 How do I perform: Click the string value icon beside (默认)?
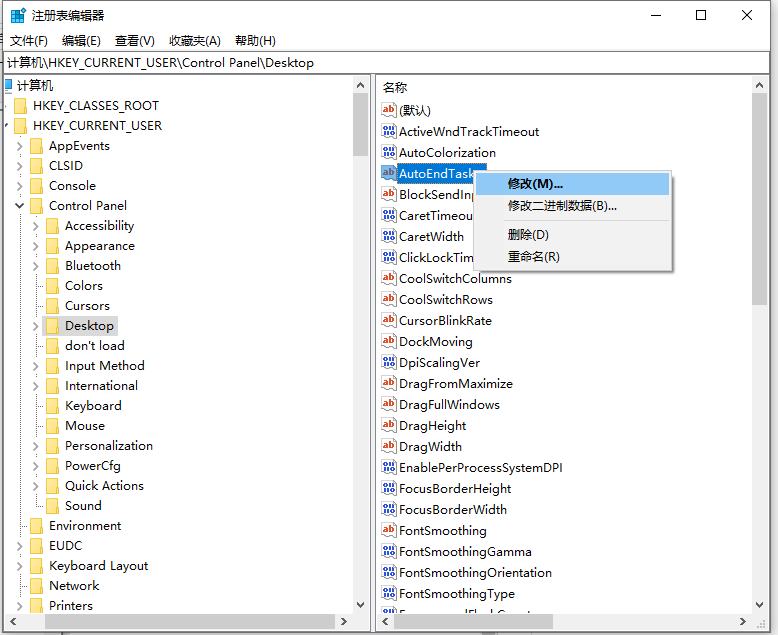pos(389,110)
